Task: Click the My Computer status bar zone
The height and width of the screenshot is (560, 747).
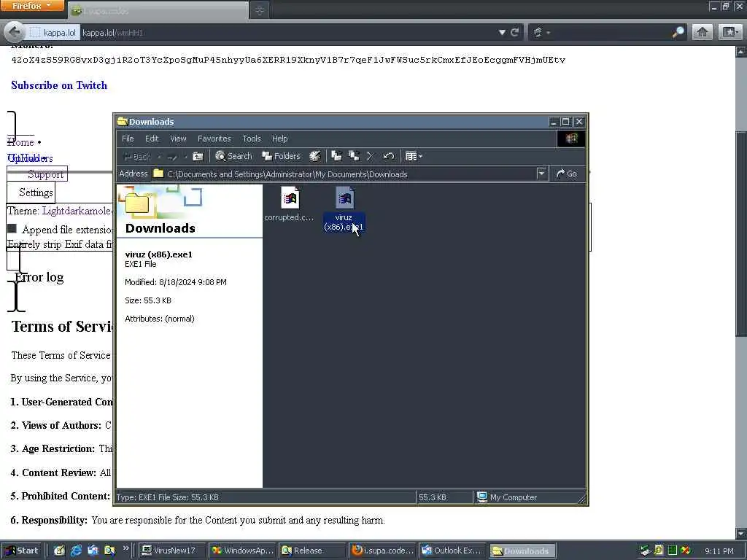Action: [529, 497]
